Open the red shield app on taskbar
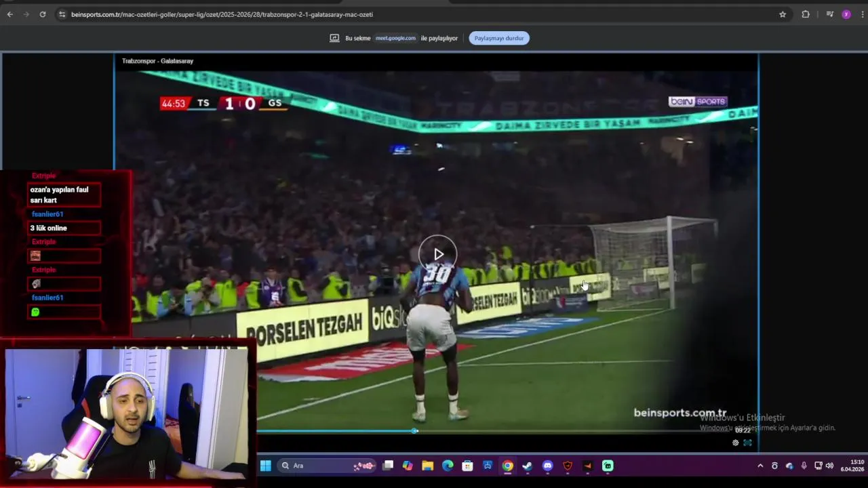The width and height of the screenshot is (868, 488). pos(568,466)
